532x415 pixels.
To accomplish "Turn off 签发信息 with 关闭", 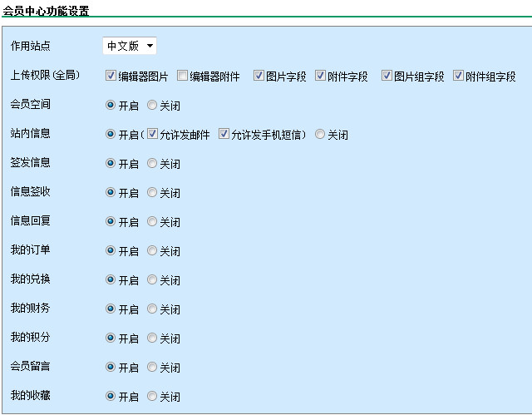I will coord(152,163).
